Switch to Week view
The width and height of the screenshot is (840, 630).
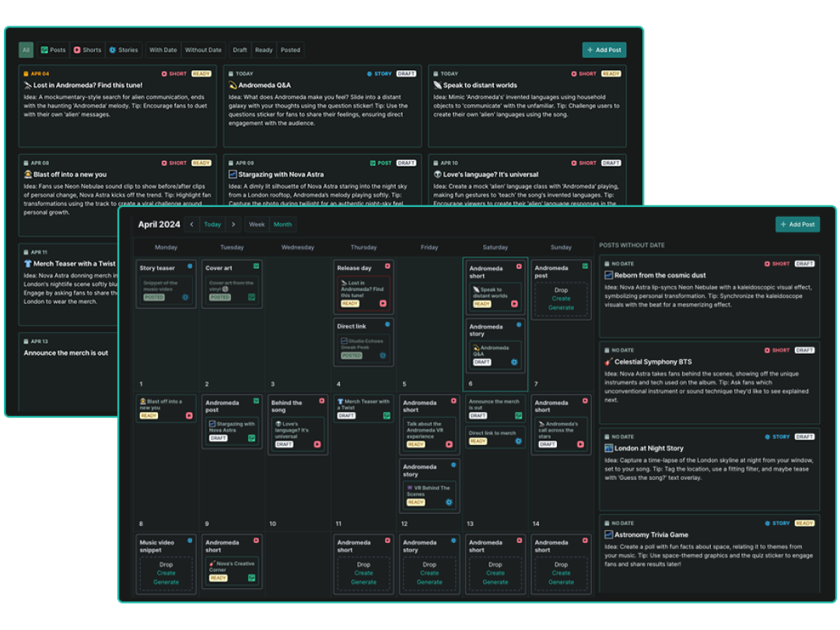tap(257, 224)
